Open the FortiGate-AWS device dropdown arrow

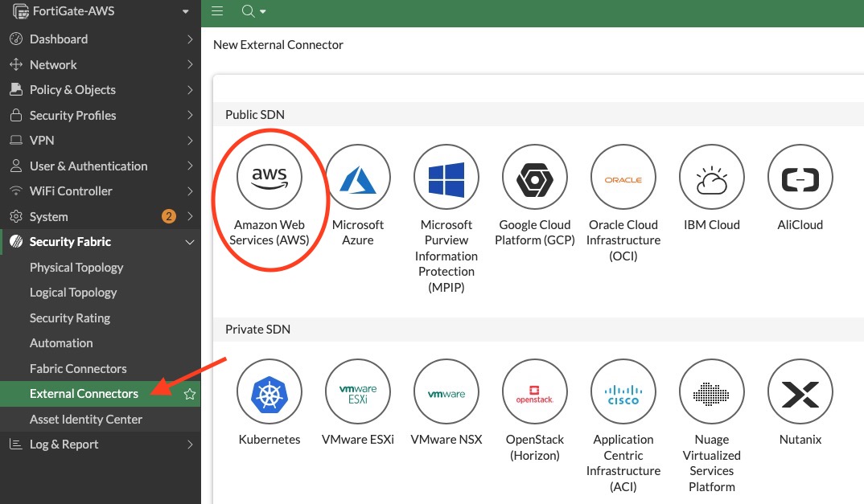(186, 11)
